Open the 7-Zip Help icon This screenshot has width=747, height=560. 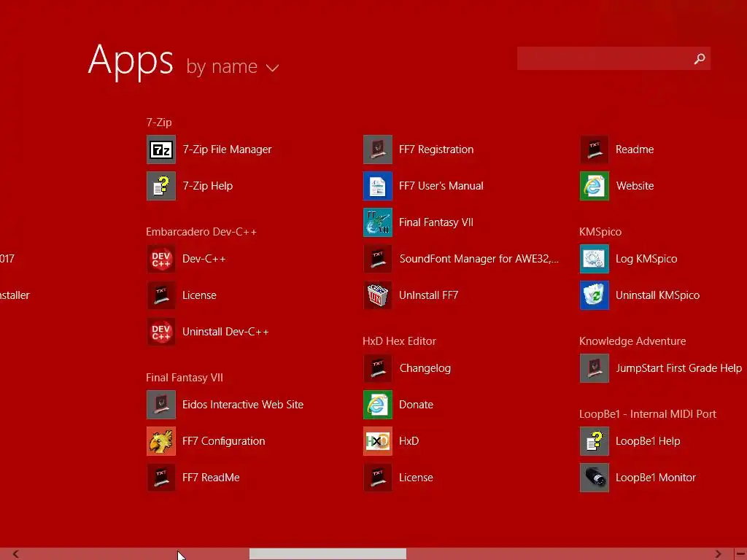pos(161,186)
